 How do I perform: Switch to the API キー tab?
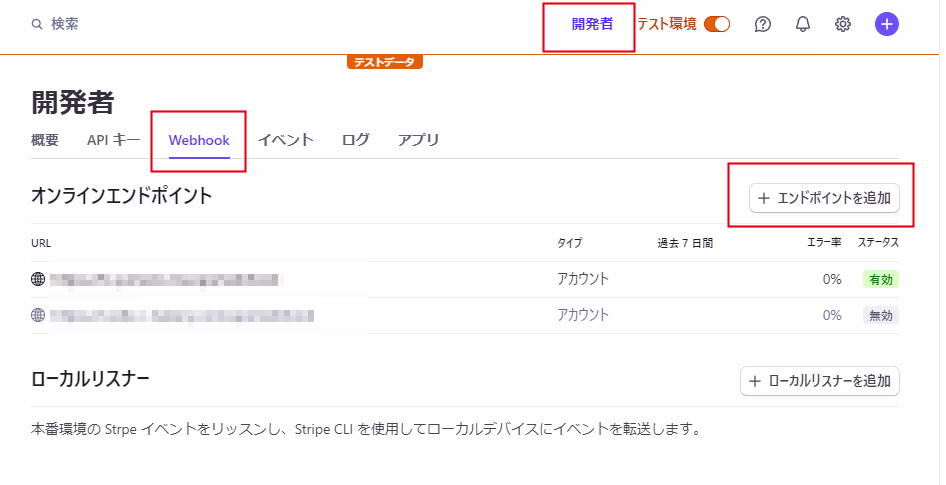[x=113, y=140]
